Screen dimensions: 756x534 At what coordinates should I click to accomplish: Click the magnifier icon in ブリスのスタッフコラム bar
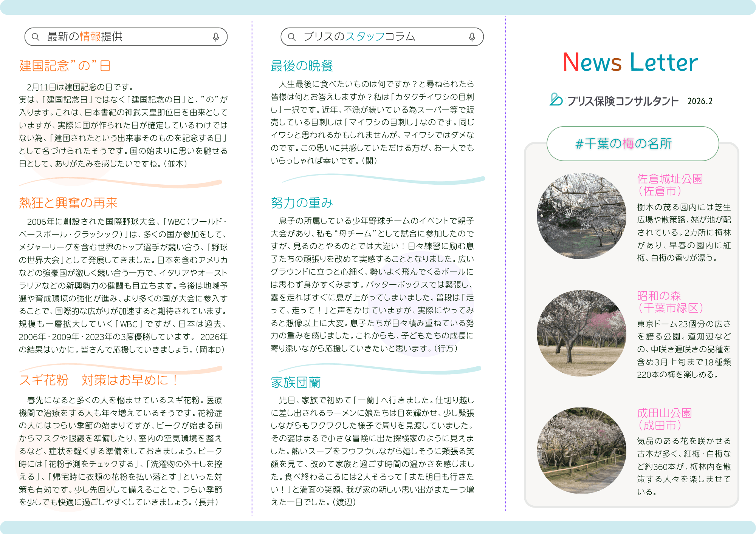(x=292, y=37)
